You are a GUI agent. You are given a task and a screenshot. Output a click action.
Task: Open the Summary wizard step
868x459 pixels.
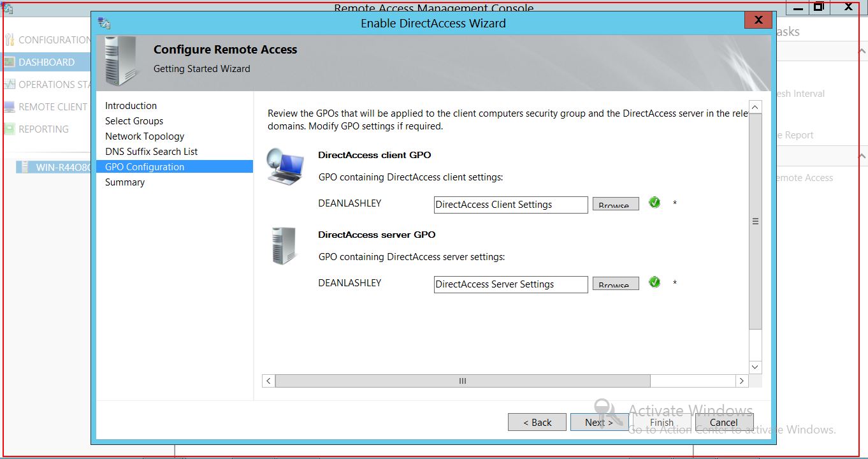pyautogui.click(x=125, y=182)
